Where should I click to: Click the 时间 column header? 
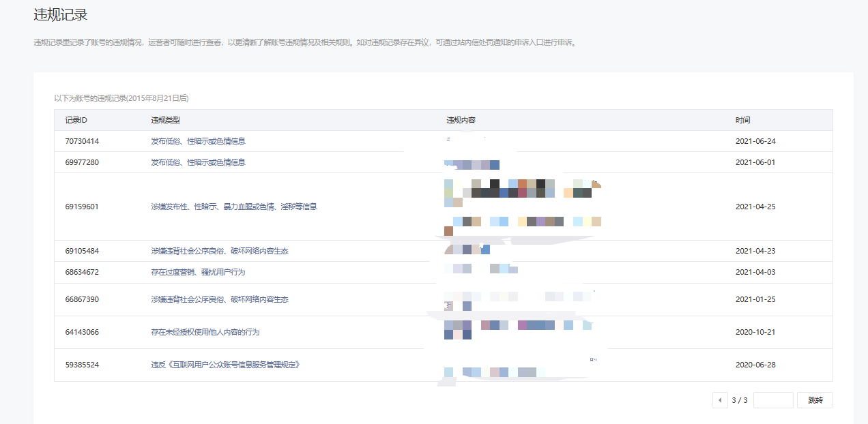[x=742, y=120]
